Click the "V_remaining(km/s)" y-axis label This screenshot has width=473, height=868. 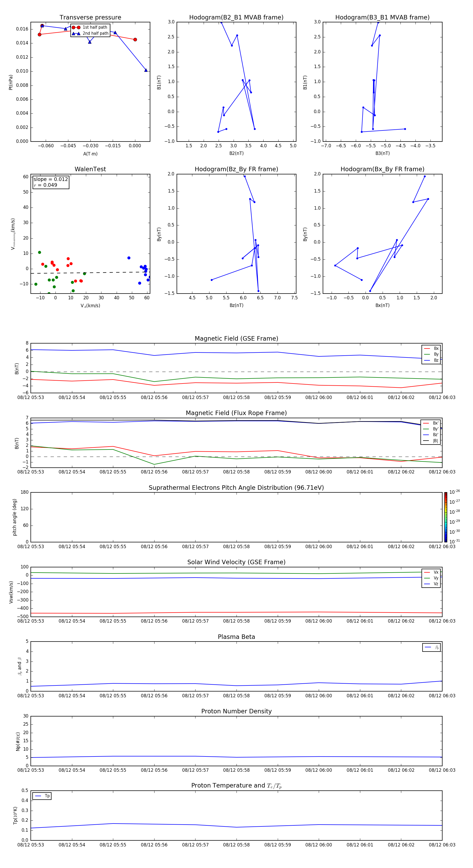tap(13, 234)
